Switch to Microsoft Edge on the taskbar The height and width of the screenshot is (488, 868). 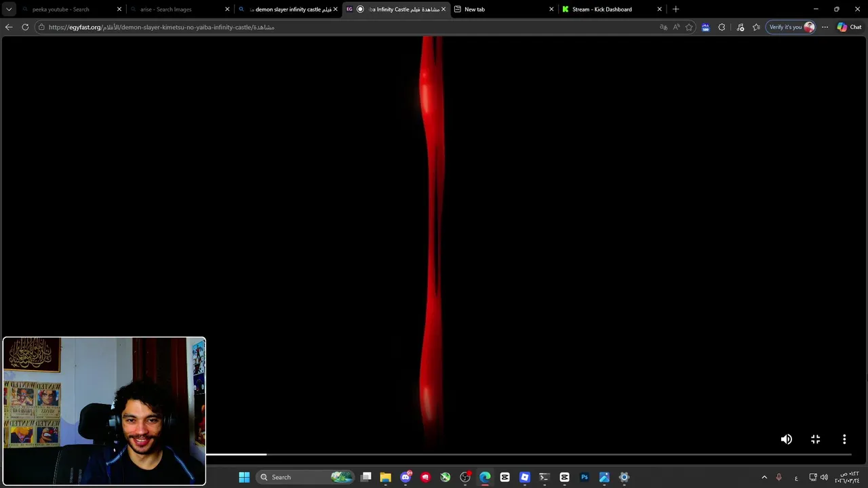click(x=485, y=477)
